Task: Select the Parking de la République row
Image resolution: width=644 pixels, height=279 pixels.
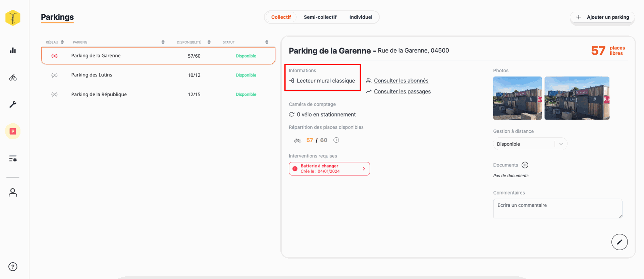Action: [x=158, y=94]
